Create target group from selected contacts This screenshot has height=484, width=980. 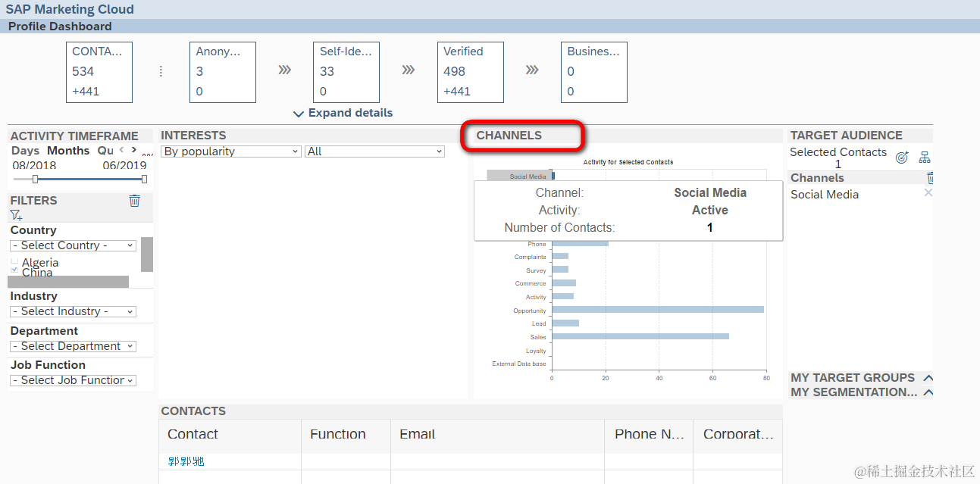tap(902, 158)
